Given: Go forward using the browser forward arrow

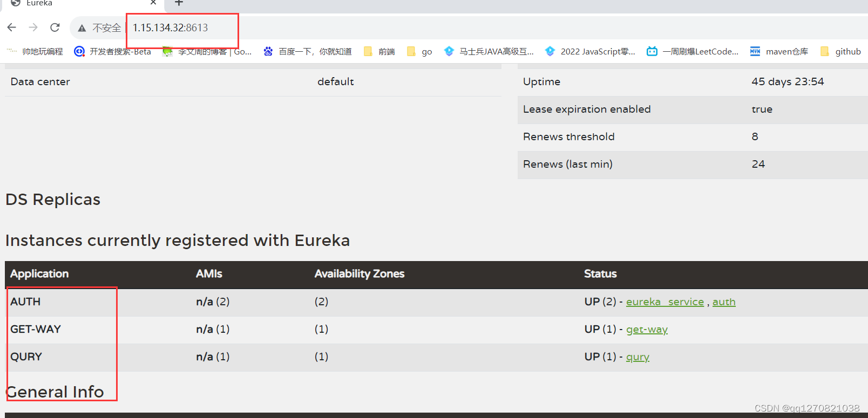Looking at the screenshot, I should coord(33,28).
